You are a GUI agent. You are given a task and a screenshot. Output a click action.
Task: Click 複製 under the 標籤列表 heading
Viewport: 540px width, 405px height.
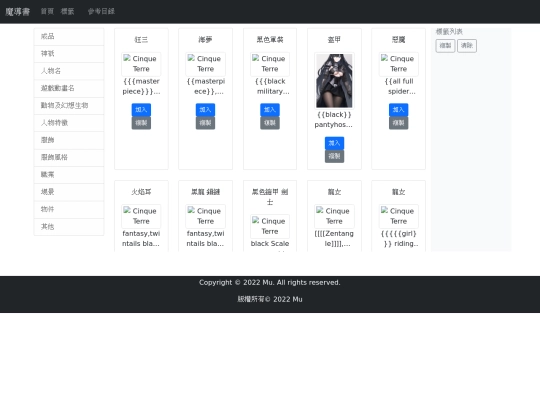pyautogui.click(x=445, y=46)
